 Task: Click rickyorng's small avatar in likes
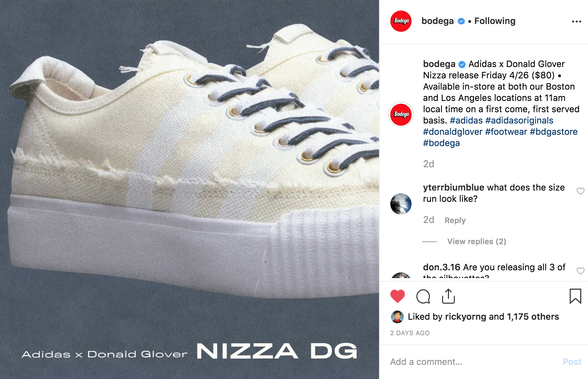pos(397,317)
